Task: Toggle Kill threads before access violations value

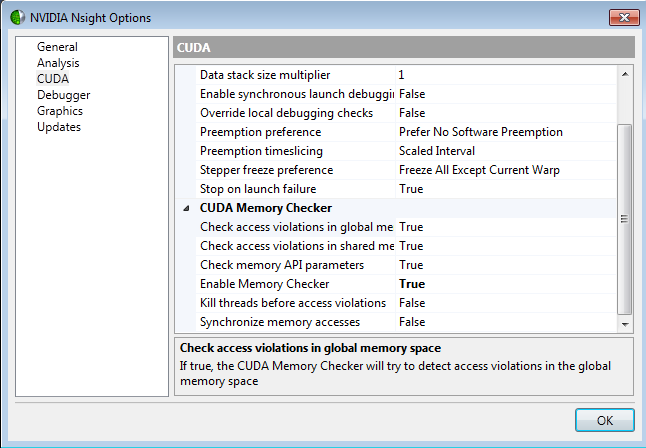Action: (411, 303)
